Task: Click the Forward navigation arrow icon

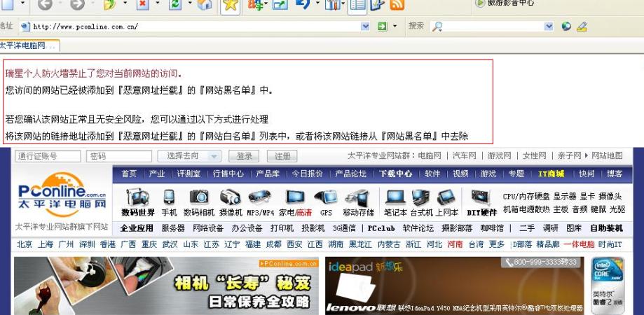Action: click(x=77, y=4)
